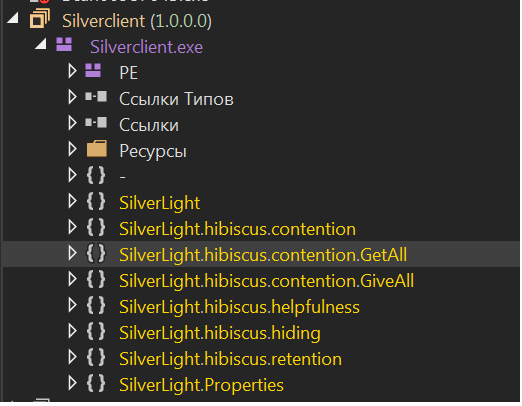
Task: Expand the PE node arrow
Action: pos(72,71)
